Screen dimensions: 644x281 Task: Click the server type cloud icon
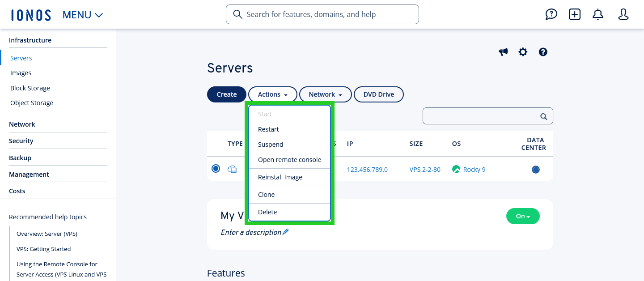pos(232,169)
